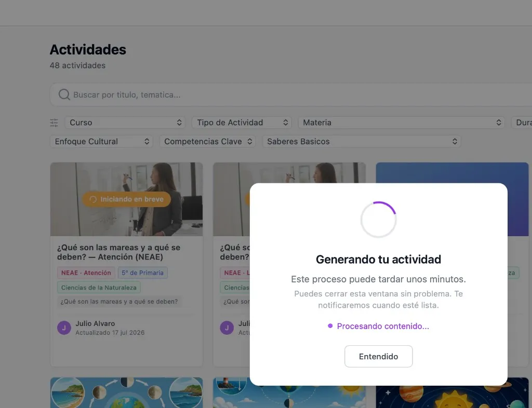The height and width of the screenshot is (408, 532).
Task: Open the solar system illustration thumbnail
Action: point(453,397)
